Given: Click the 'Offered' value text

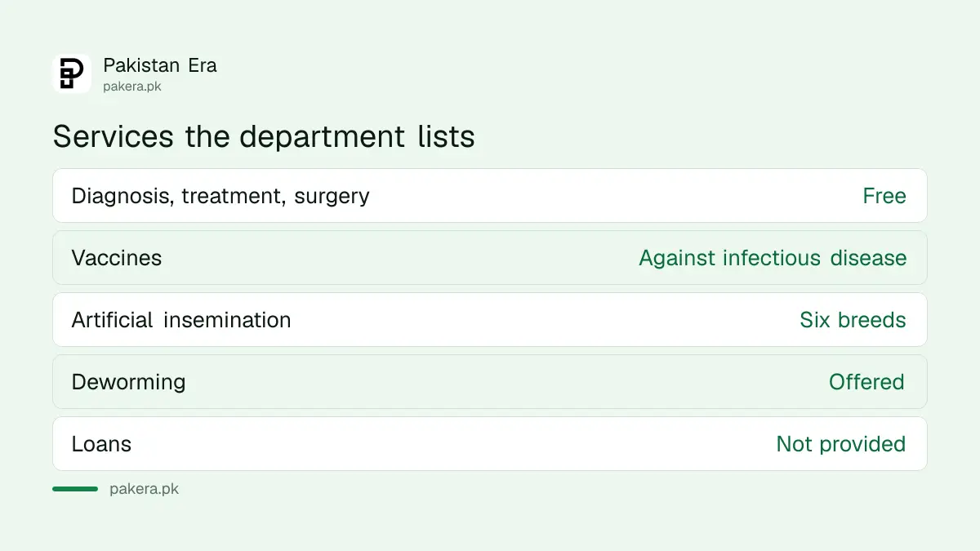Looking at the screenshot, I should tap(866, 382).
